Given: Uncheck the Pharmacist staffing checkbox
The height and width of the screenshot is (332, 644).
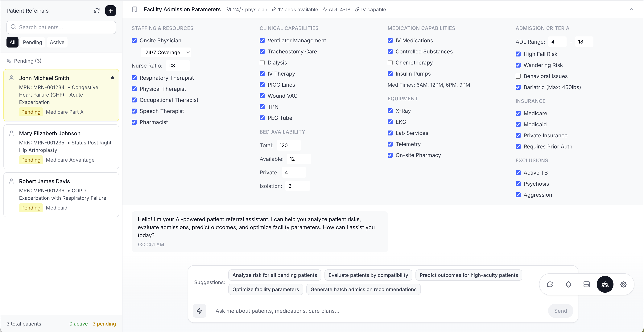Looking at the screenshot, I should [x=134, y=122].
